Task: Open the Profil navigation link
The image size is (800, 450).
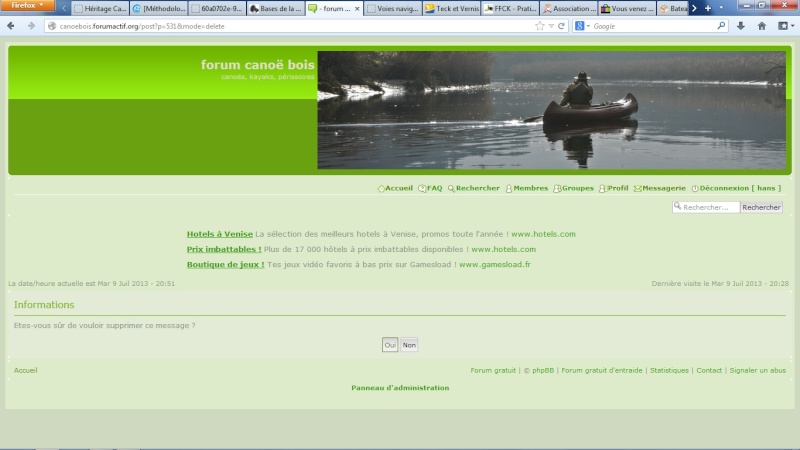Action: [614, 188]
